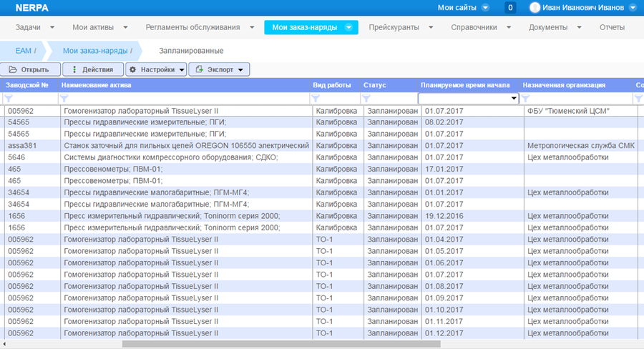Screen dimensions: 644x349
Task: Open the Справочники menu
Action: click(x=479, y=27)
